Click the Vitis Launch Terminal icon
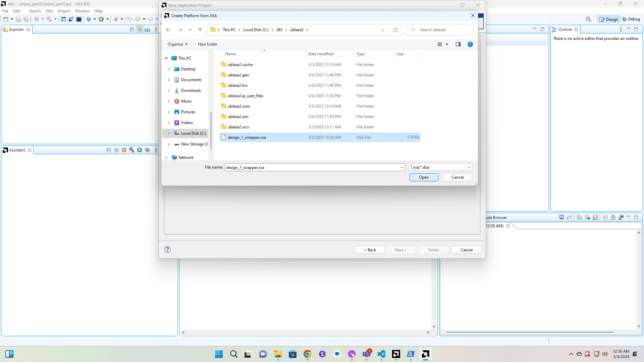 click(79, 19)
